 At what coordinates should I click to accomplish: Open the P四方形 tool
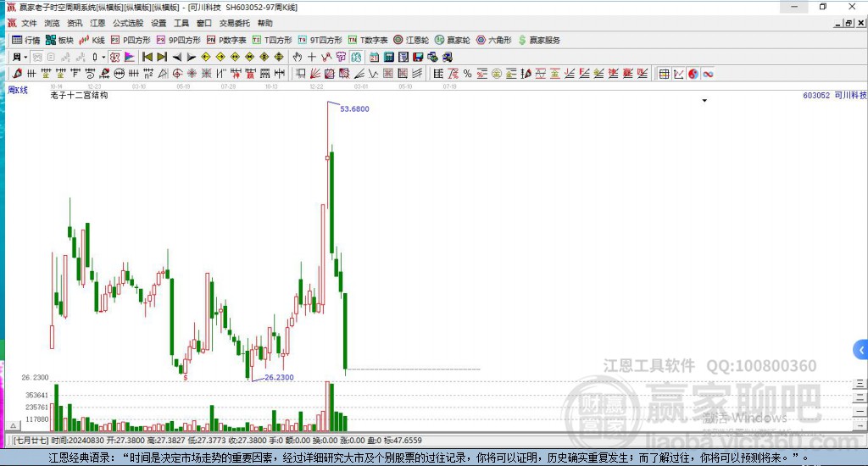click(131, 40)
